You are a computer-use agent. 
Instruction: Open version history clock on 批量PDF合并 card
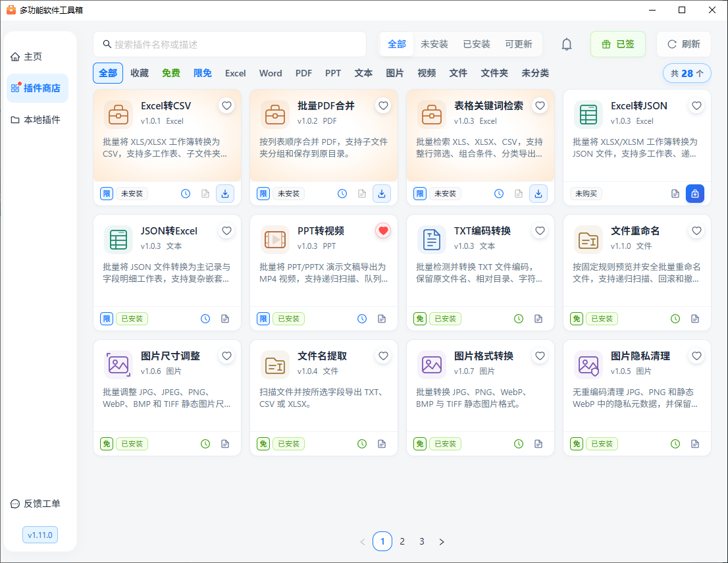(x=342, y=194)
